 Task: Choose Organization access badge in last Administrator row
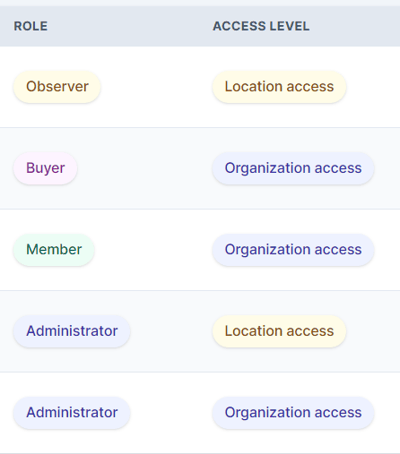coord(293,413)
